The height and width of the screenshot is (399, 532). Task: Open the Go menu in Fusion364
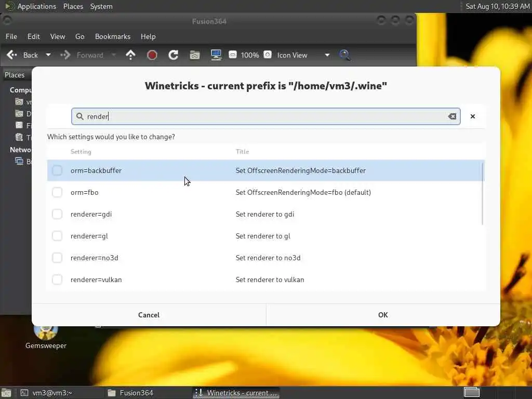click(79, 36)
